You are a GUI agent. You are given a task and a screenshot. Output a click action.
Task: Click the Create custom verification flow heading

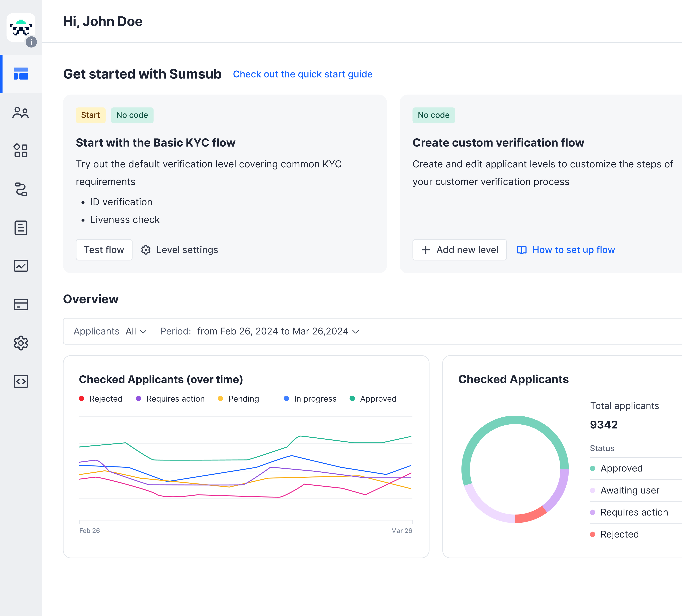pos(498,143)
